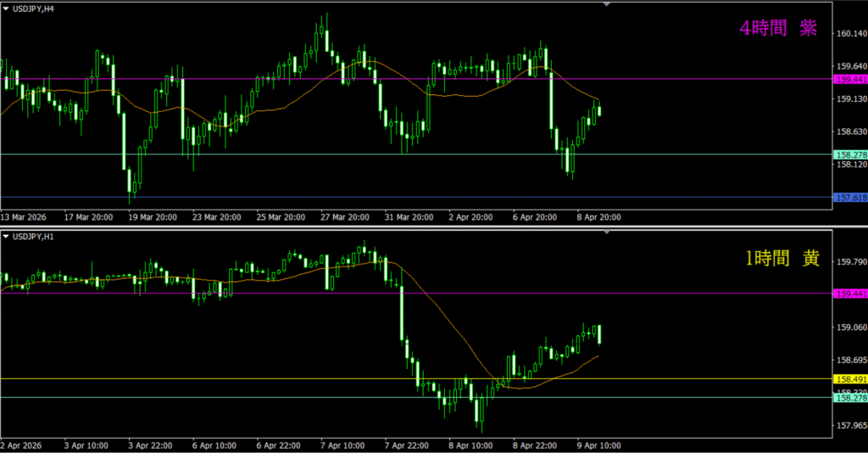Viewport: 868px width, 453px height.
Task: Select the blue 157.618 price tag
Action: [850, 197]
